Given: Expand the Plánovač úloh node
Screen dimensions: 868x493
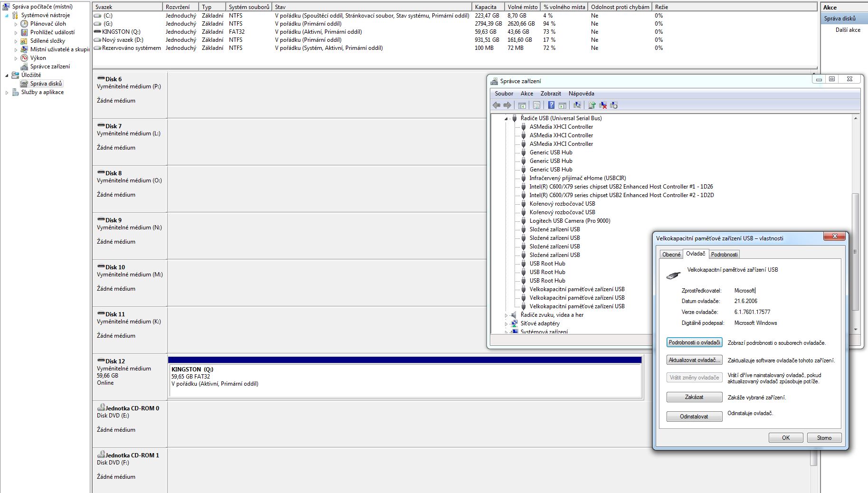Looking at the screenshot, I should click(x=16, y=24).
